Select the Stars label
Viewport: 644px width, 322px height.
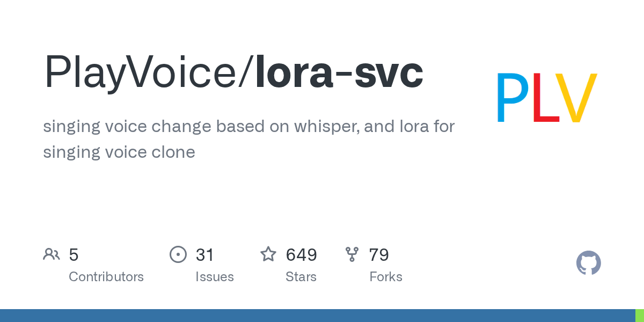301,277
